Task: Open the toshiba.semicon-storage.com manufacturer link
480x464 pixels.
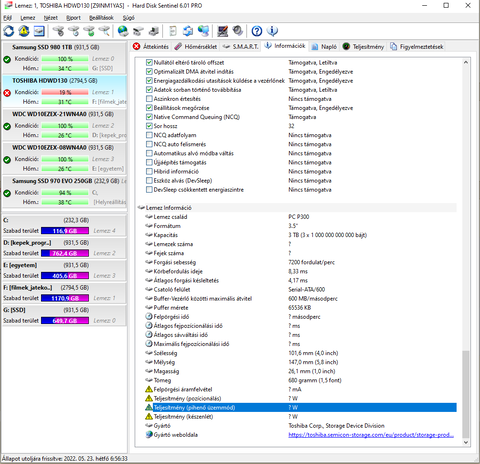Action: pos(371,435)
